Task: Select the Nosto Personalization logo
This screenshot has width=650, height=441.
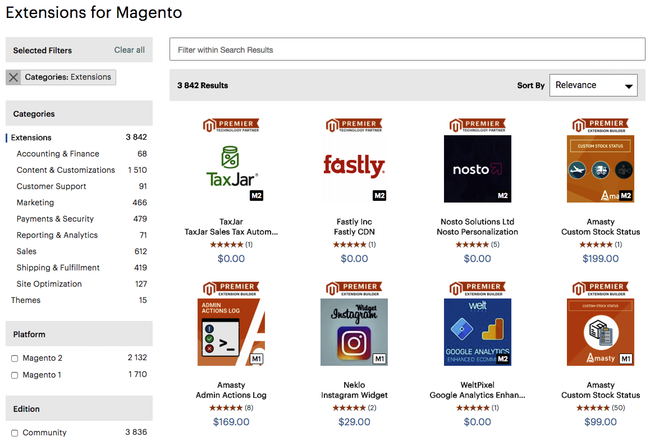Action: (x=477, y=167)
